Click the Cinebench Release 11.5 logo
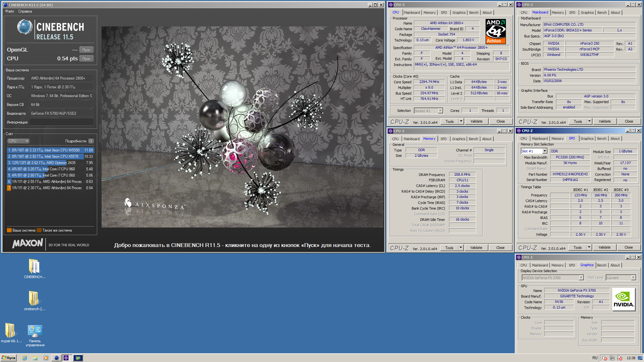 coord(51,30)
